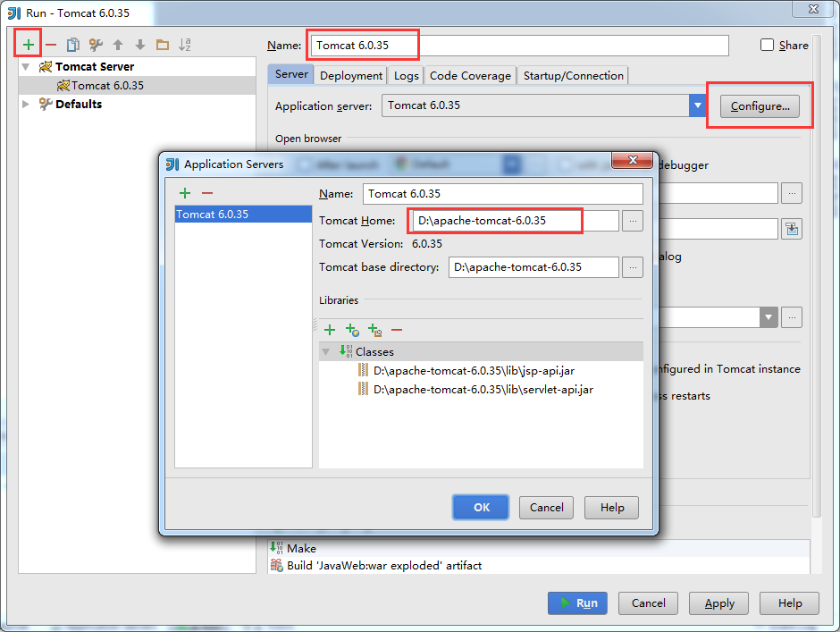This screenshot has width=840, height=632.
Task: Switch to the Deployment tab
Action: tap(351, 76)
